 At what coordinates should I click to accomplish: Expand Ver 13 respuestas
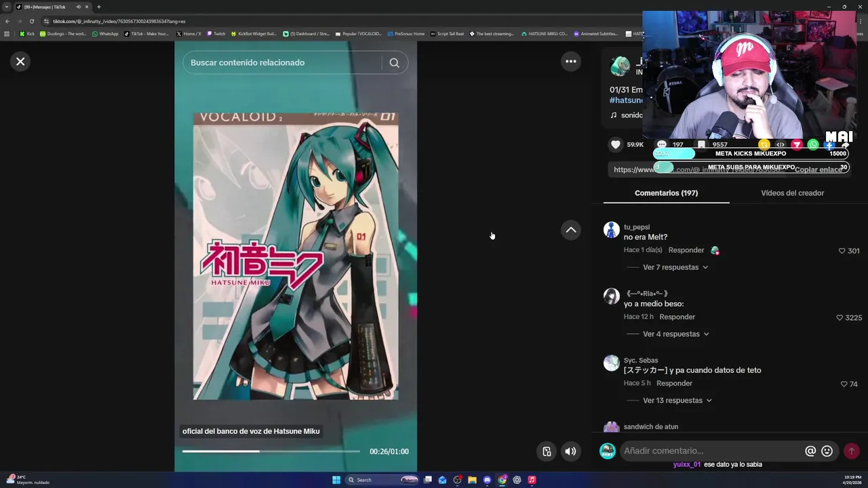[x=677, y=401]
